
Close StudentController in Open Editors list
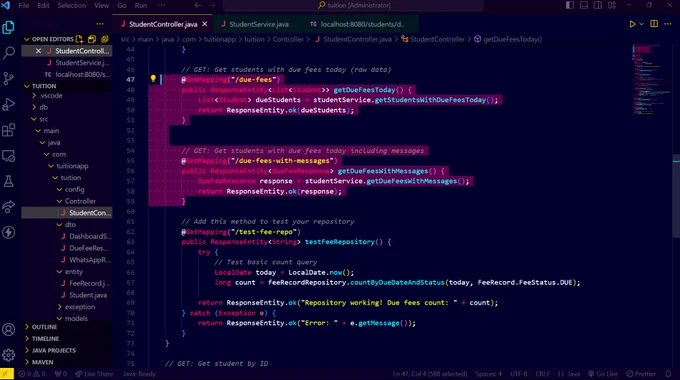tap(38, 51)
